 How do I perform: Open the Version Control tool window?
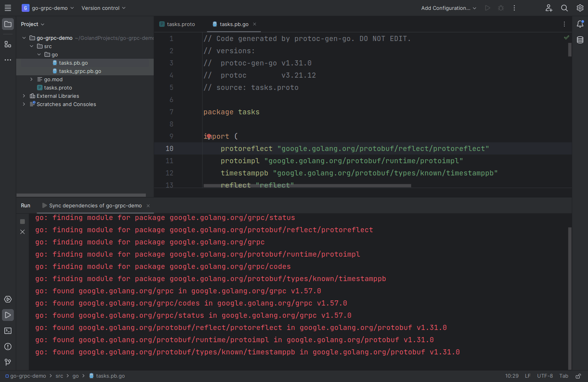[8, 362]
